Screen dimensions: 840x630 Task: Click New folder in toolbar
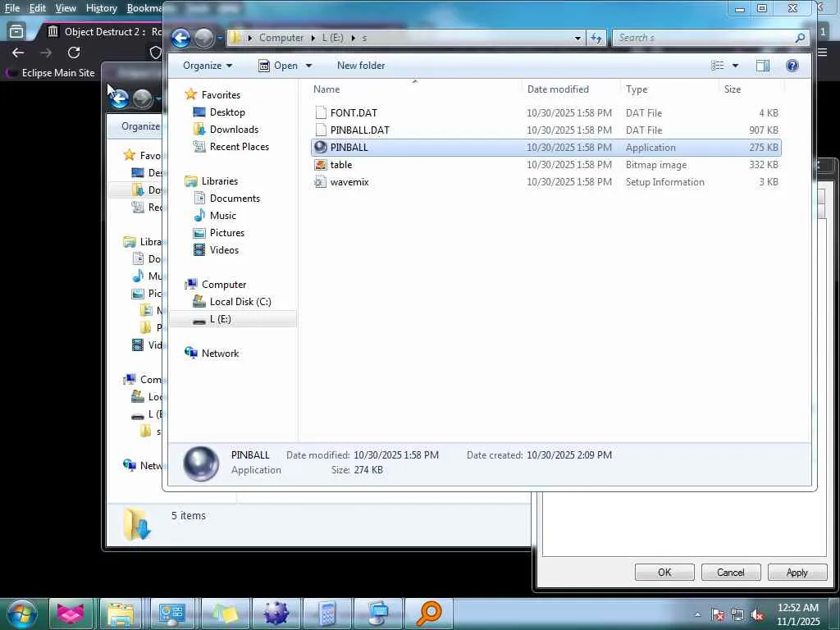pyautogui.click(x=361, y=66)
